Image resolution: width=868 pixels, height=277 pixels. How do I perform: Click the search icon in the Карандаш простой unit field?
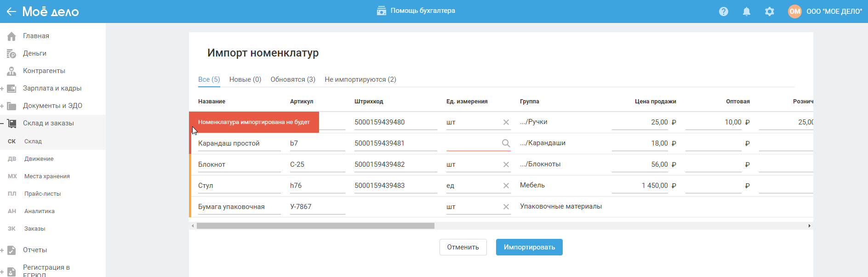pyautogui.click(x=506, y=143)
